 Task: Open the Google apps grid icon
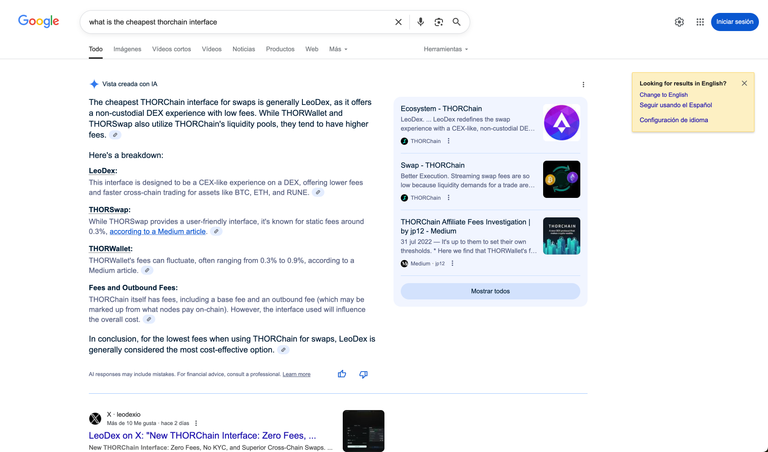(x=700, y=22)
